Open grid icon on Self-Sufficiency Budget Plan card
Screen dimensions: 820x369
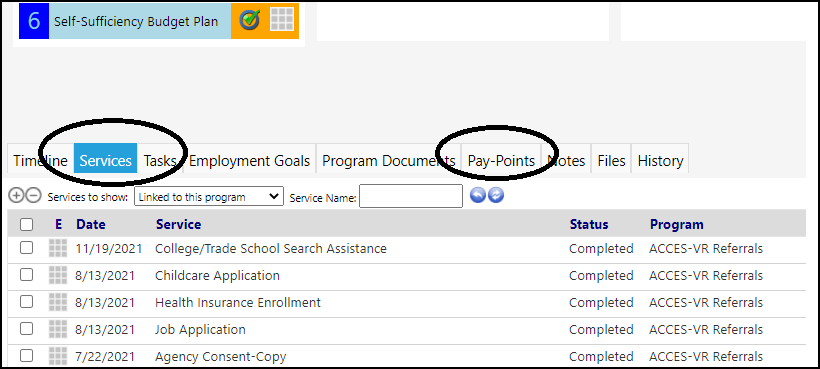(x=282, y=20)
